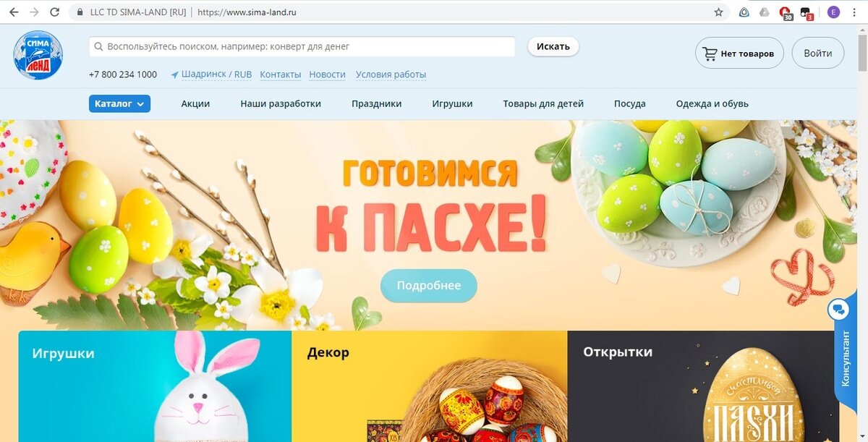
Task: Reload the page with the refresh icon
Action: click(55, 12)
